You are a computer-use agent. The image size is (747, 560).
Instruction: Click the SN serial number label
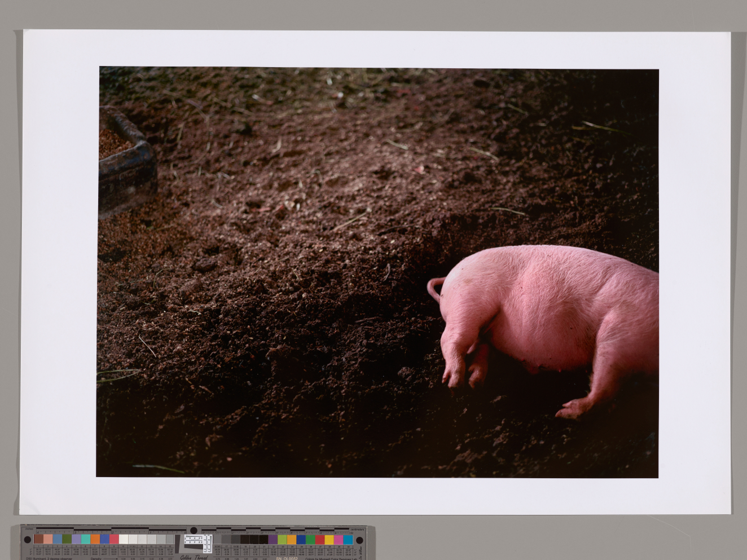click(x=287, y=558)
